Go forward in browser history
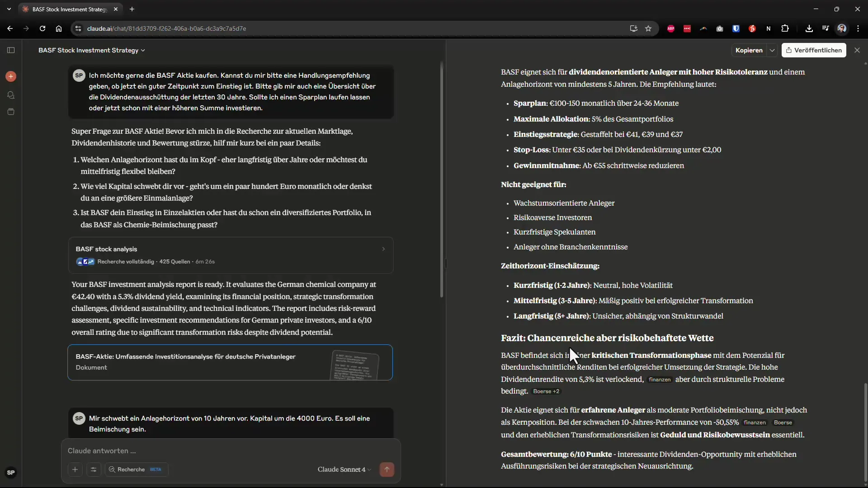868x488 pixels. coord(26,28)
